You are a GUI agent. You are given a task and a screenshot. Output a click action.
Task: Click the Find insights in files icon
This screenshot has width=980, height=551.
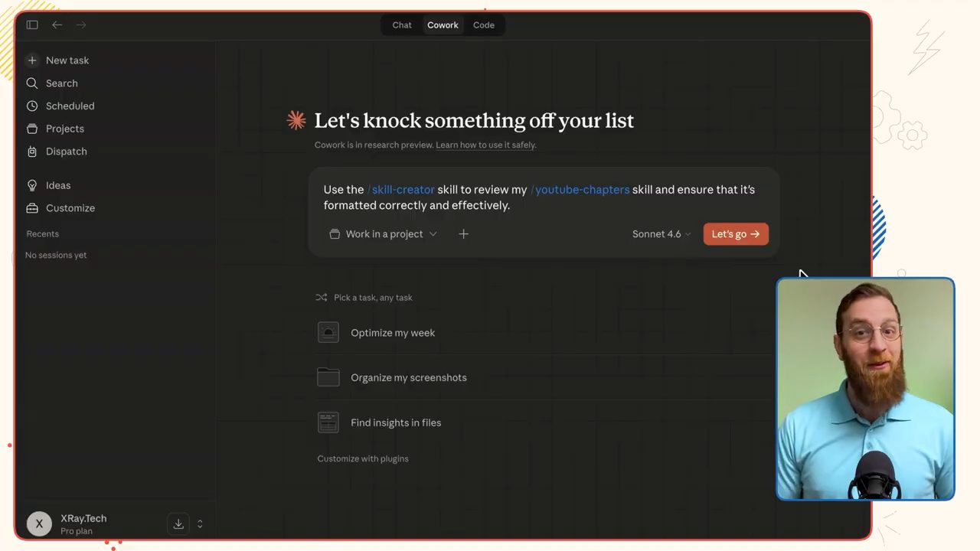pos(328,422)
